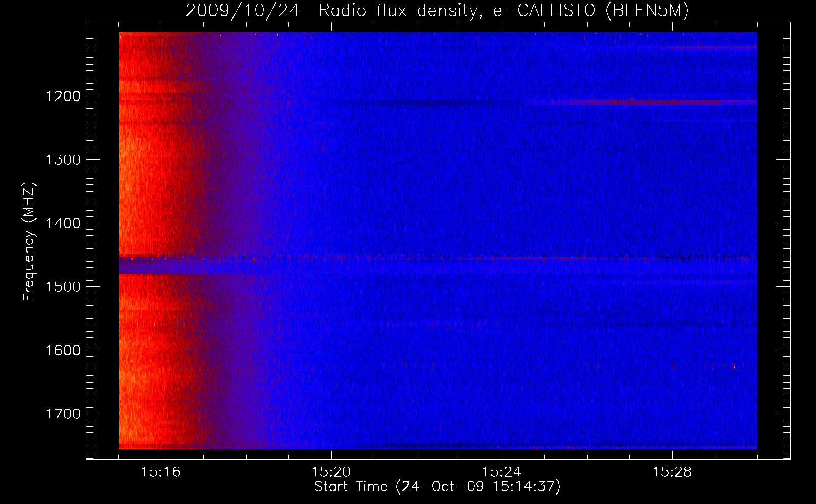Select the 1200 frequency tick label
The height and width of the screenshot is (504, 816).
(63, 96)
